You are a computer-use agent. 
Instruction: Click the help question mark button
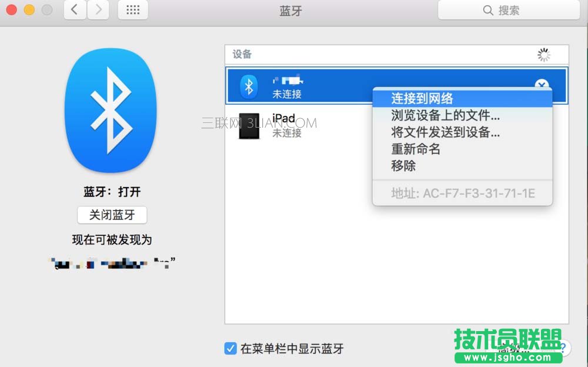pos(563,348)
